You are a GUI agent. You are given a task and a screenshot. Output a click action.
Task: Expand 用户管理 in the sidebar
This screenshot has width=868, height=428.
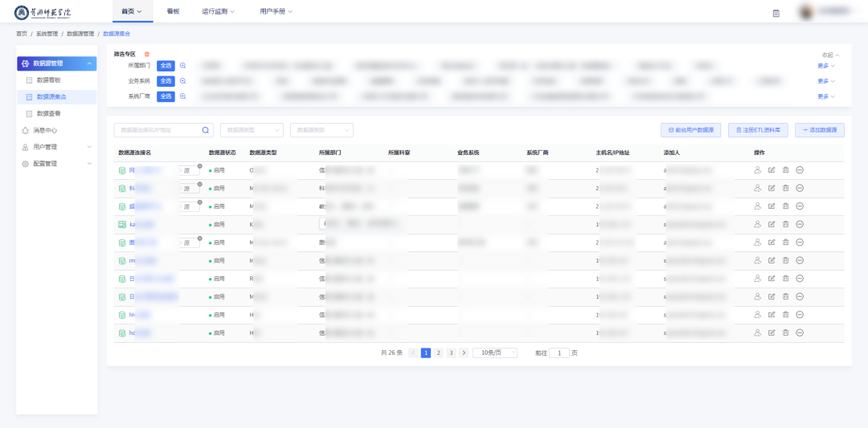pyautogui.click(x=56, y=147)
